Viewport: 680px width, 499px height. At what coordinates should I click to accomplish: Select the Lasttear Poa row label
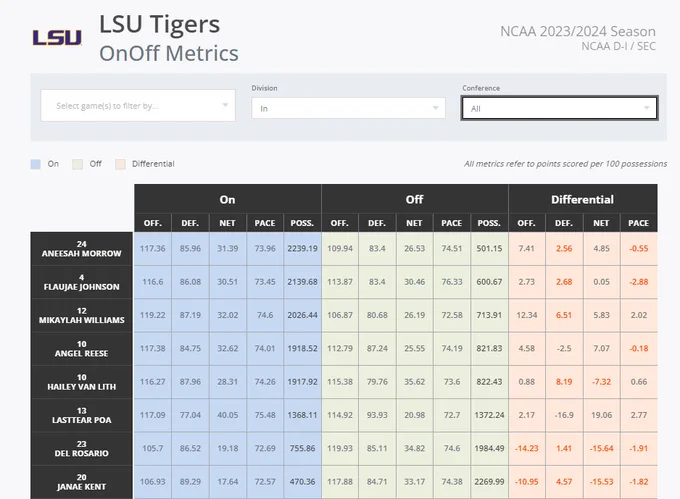click(x=82, y=415)
